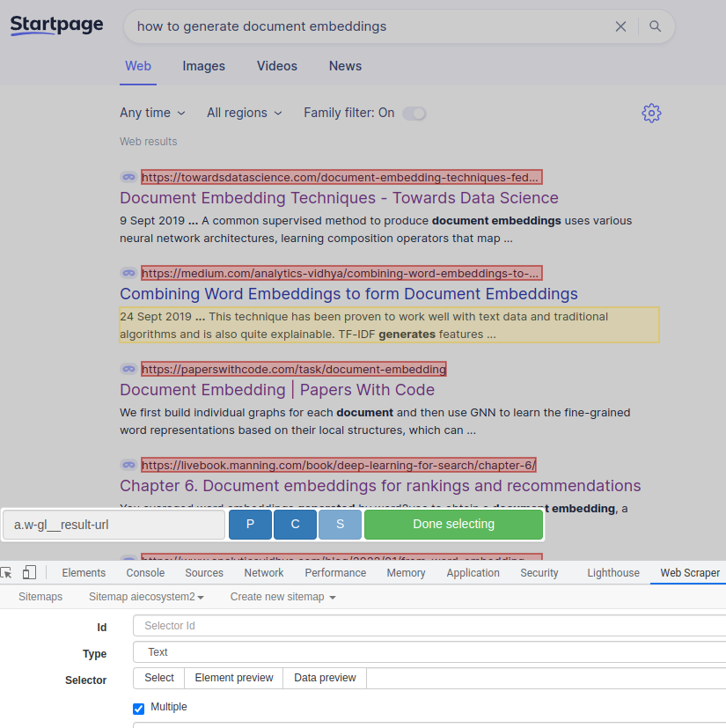Click Element preview button
Screen dimensions: 726x728
[x=234, y=678]
